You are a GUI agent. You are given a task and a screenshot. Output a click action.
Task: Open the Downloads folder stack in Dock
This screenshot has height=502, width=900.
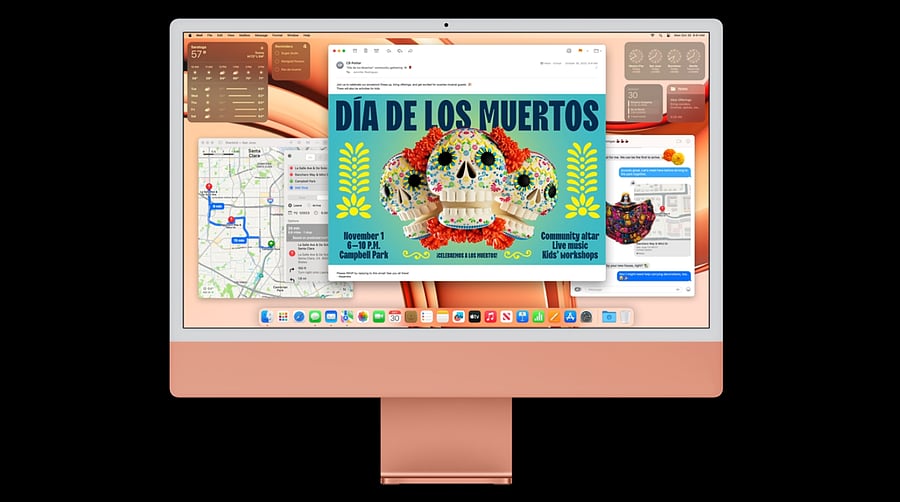pyautogui.click(x=608, y=317)
